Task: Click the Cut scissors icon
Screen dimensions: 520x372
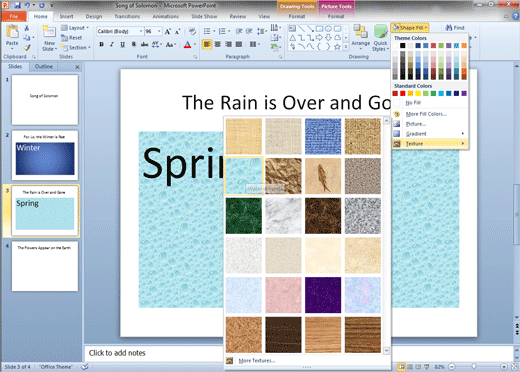Action: pos(27,28)
